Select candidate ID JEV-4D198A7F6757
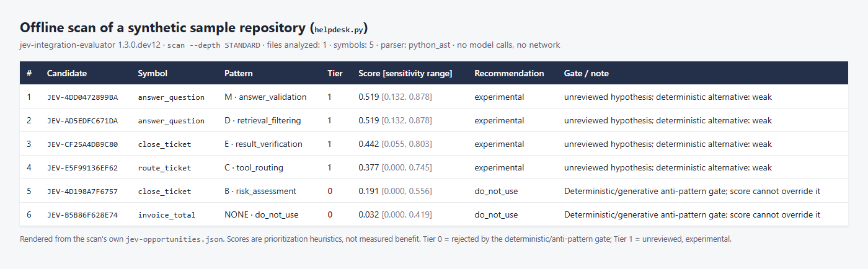This screenshot has height=269, width=868. pyautogui.click(x=82, y=192)
